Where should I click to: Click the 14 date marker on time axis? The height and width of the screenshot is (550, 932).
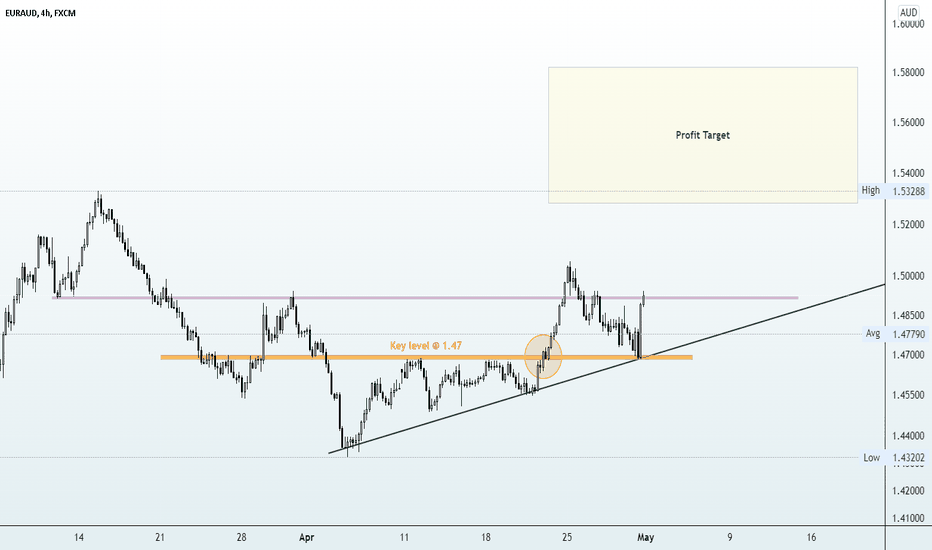coord(78,538)
